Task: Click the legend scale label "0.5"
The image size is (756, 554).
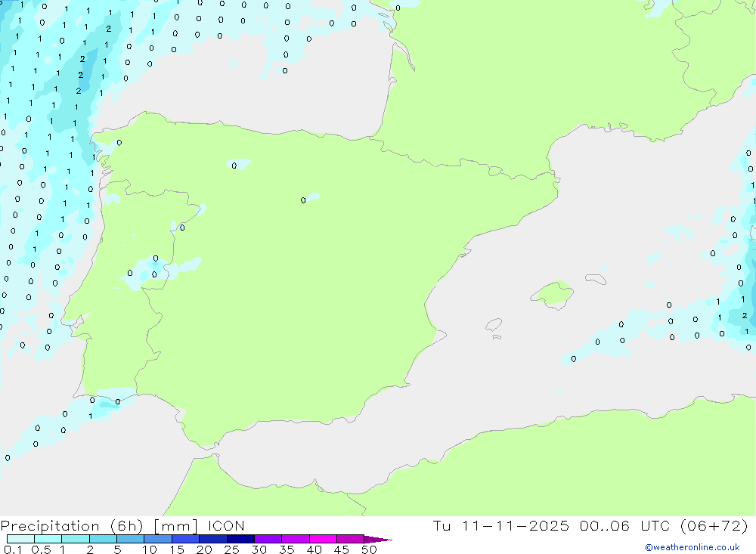Action: (41, 549)
